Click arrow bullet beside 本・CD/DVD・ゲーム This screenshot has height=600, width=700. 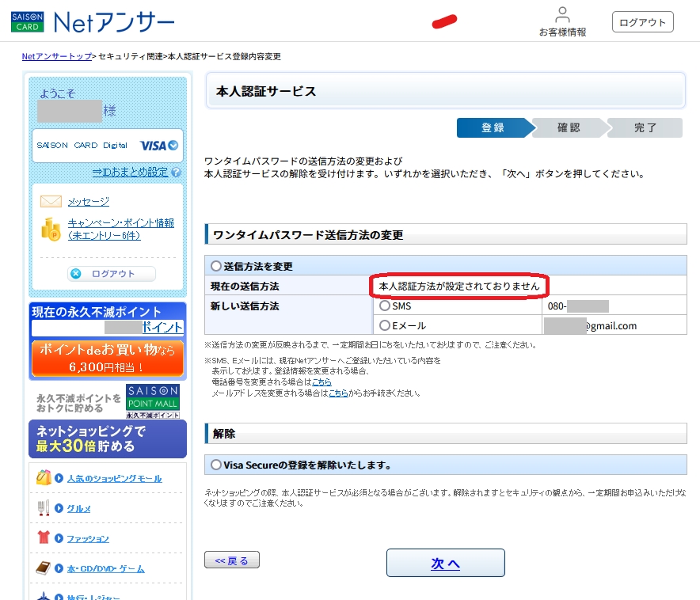[59, 568]
